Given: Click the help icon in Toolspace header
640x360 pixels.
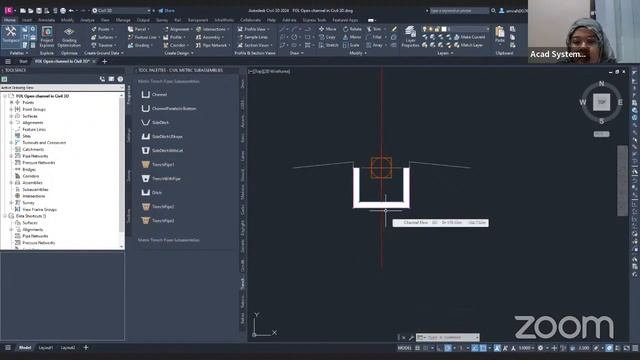Looking at the screenshot, I should [x=120, y=79].
